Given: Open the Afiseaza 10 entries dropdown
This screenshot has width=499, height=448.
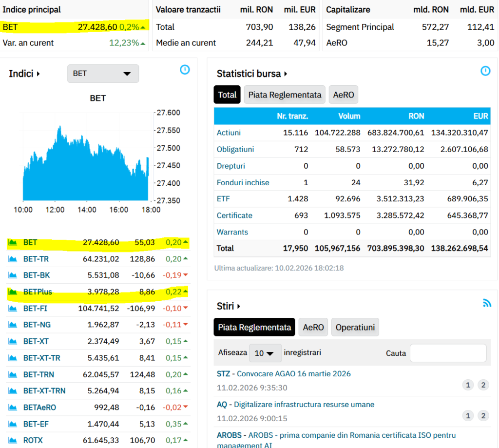Looking at the screenshot, I should click(265, 353).
